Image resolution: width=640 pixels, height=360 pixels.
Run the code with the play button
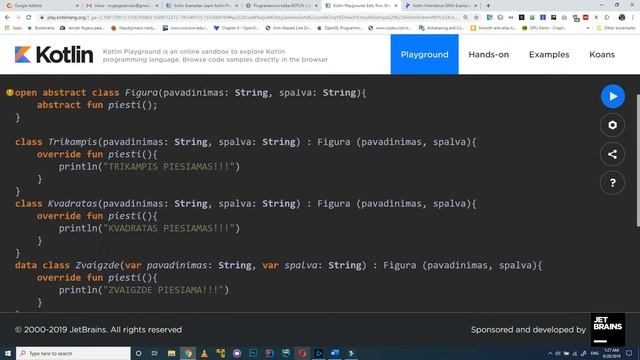pyautogui.click(x=612, y=96)
